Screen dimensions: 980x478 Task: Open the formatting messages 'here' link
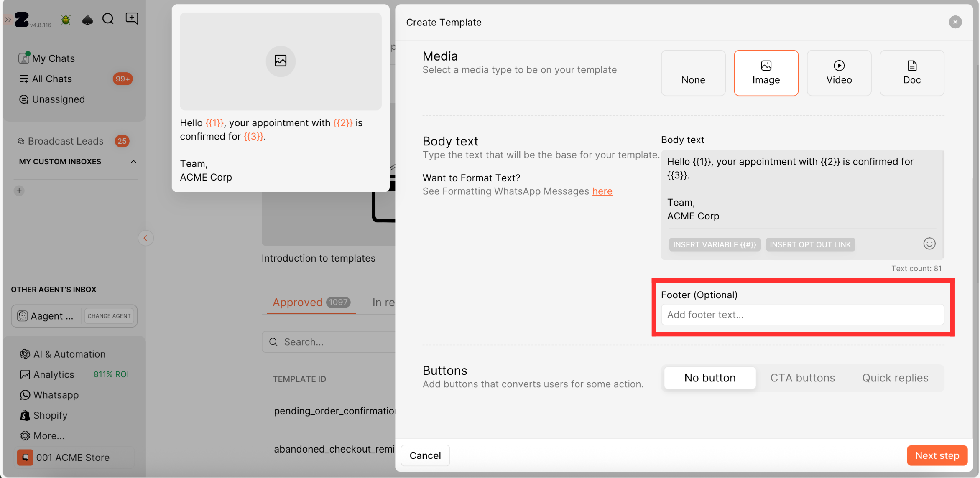coord(602,191)
